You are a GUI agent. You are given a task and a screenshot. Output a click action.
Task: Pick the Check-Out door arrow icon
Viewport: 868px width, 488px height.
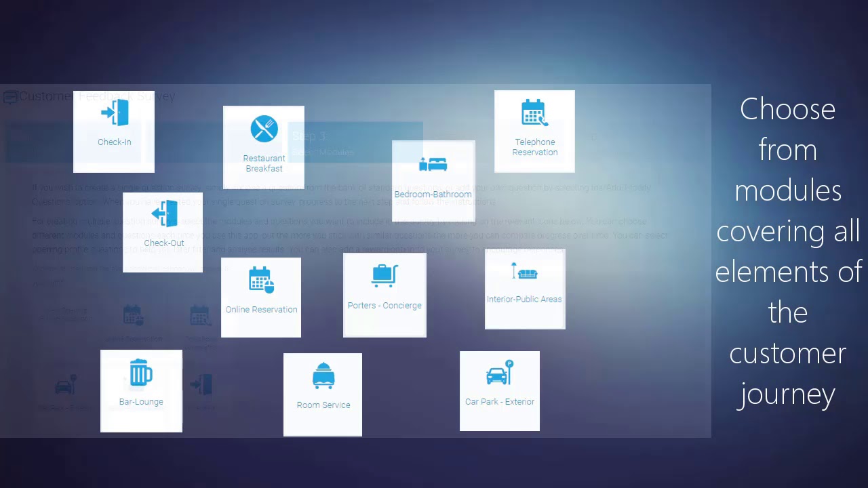(164, 213)
